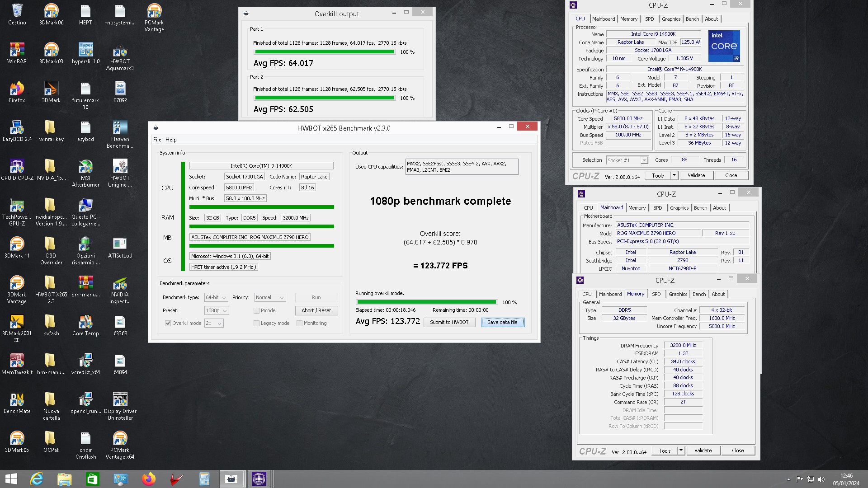Open the Overkill mode 2x dropdown
868x488 pixels.
pos(214,323)
